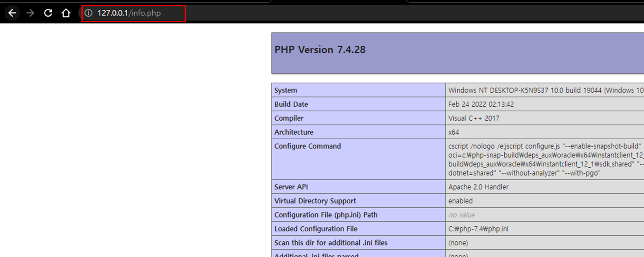Screen dimensions: 644x257
Task: Go back with the browser back arrow
Action: point(12,13)
